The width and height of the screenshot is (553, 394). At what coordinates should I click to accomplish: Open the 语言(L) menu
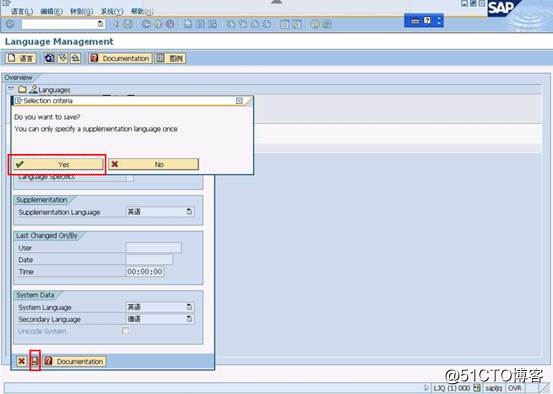point(22,12)
